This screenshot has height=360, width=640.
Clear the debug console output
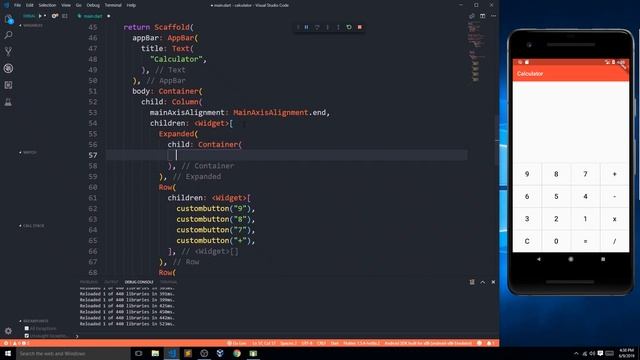coord(472,282)
